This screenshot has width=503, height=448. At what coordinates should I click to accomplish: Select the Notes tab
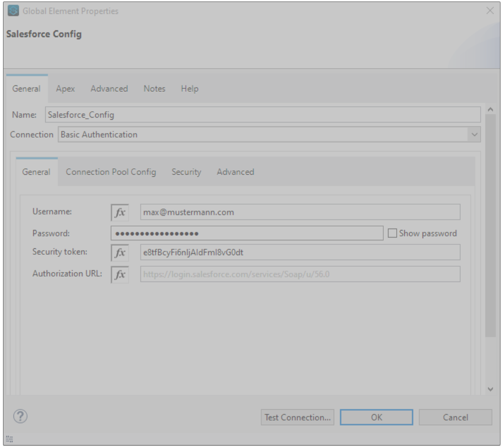point(154,89)
